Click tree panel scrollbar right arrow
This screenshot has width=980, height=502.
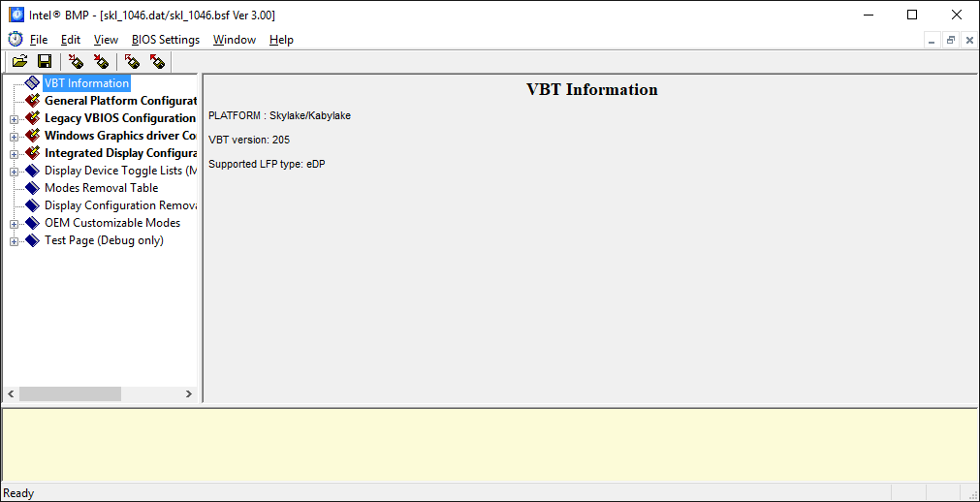coord(189,393)
